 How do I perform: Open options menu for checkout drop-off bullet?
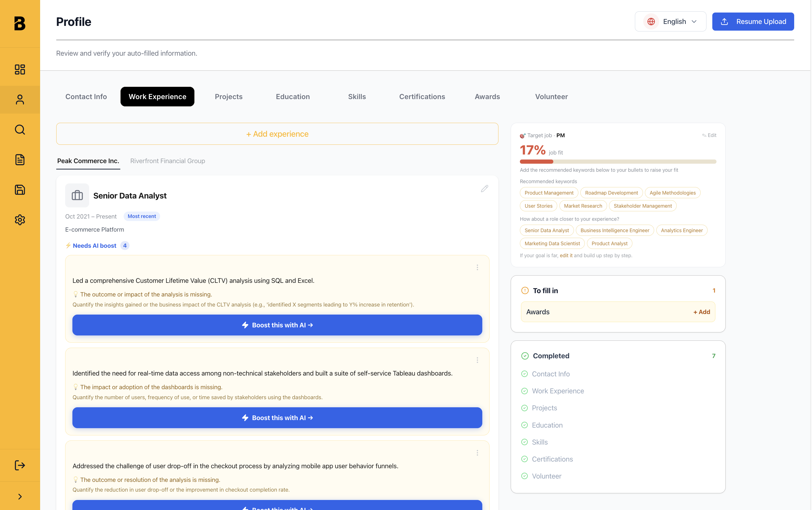point(477,453)
